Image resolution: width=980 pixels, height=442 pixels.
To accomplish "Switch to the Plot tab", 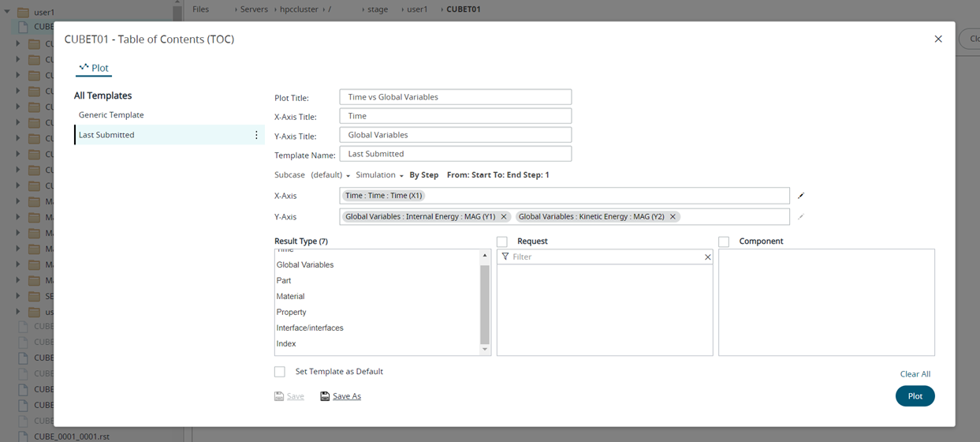I will [x=94, y=68].
